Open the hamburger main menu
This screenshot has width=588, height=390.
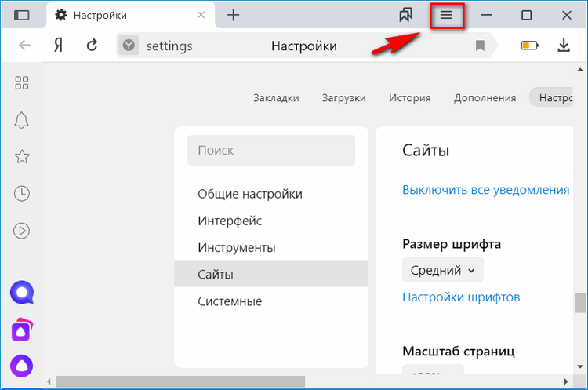[x=446, y=15]
